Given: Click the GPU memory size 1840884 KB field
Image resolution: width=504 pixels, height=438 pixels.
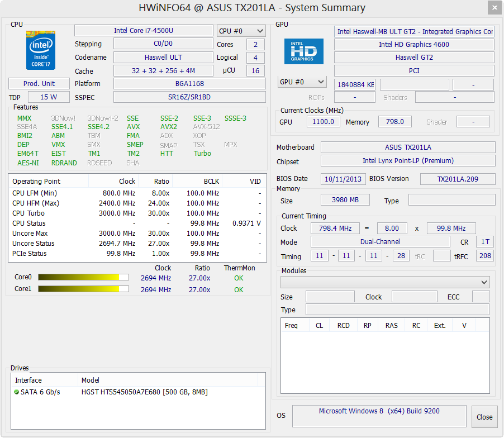Looking at the screenshot, I should pos(355,84).
